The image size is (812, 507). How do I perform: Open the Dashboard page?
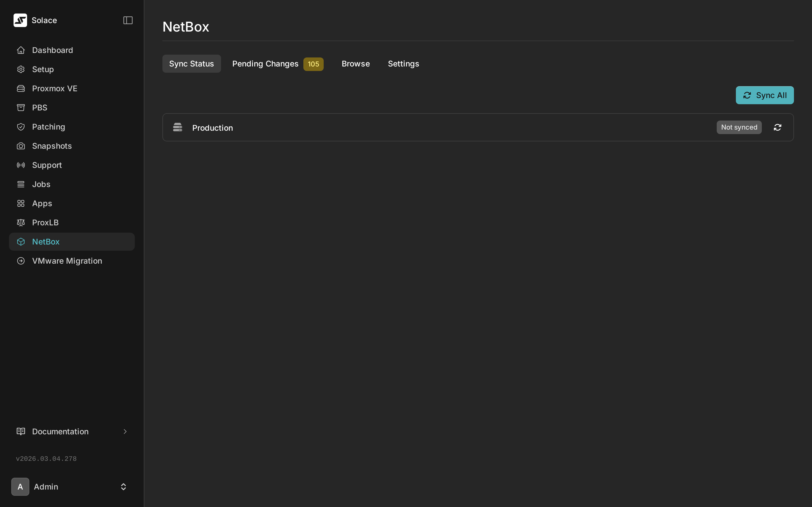[x=52, y=50]
